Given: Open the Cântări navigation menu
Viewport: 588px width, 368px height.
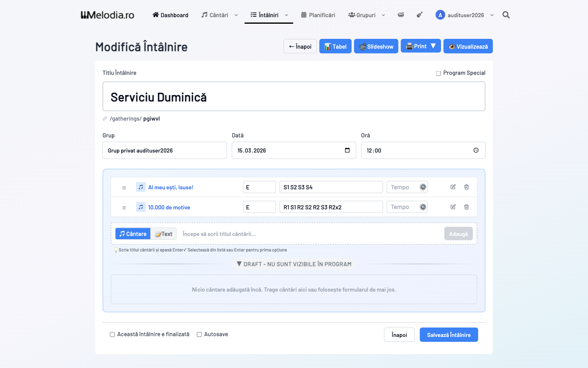Looking at the screenshot, I should coord(219,15).
